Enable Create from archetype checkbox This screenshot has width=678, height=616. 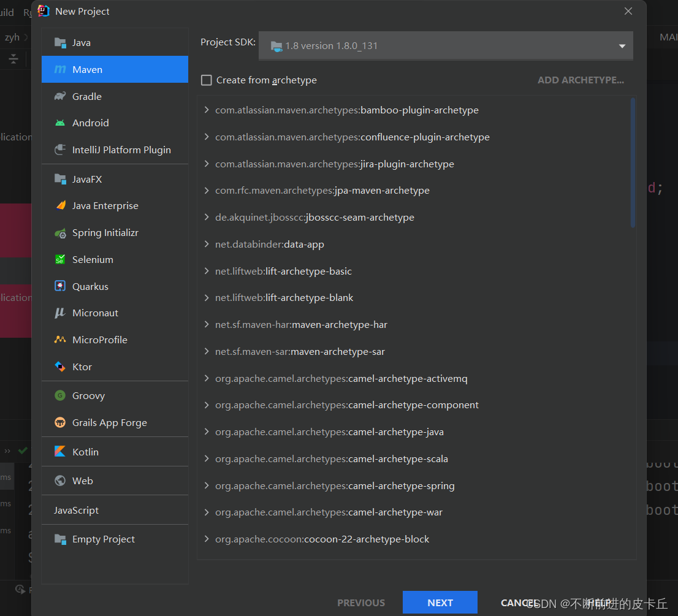(x=207, y=80)
